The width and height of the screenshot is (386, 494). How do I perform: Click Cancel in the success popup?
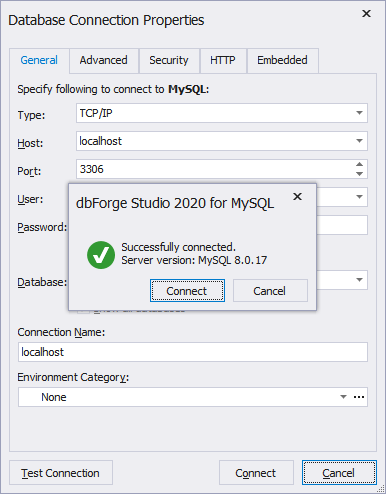pyautogui.click(x=270, y=291)
